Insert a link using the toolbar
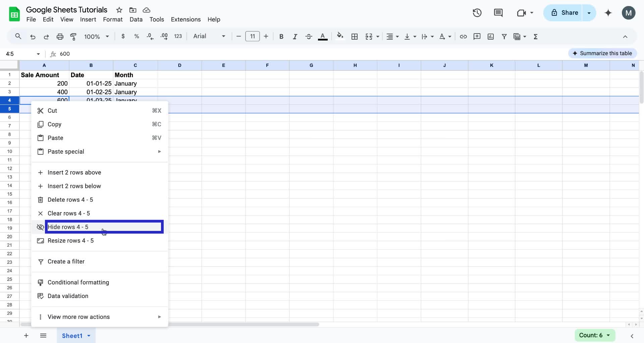Screen dimensions: 644x343 [x=463, y=36]
